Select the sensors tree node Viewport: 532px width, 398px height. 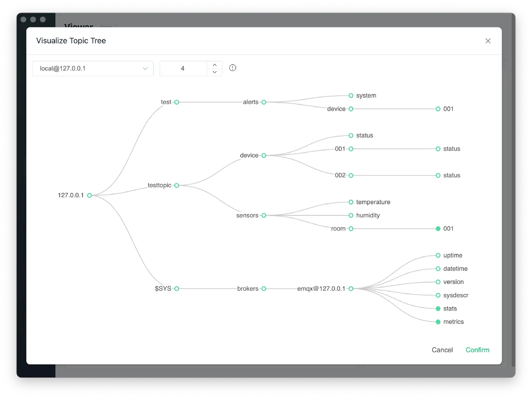coord(264,215)
